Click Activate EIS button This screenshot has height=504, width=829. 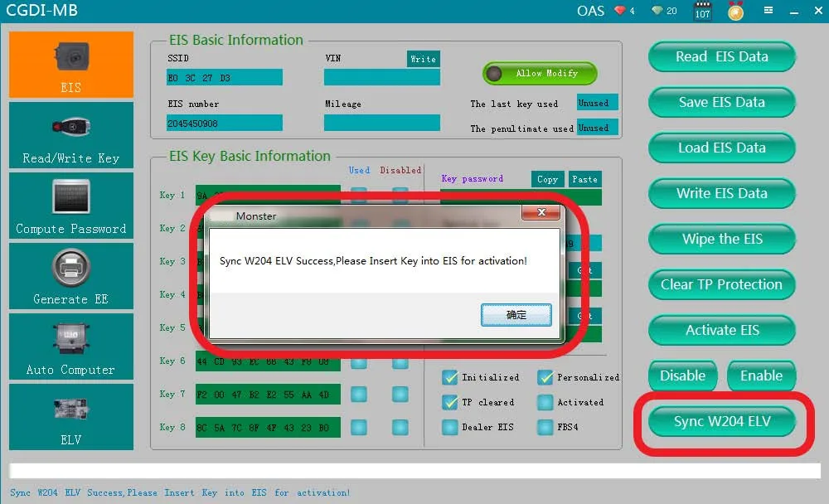click(722, 330)
